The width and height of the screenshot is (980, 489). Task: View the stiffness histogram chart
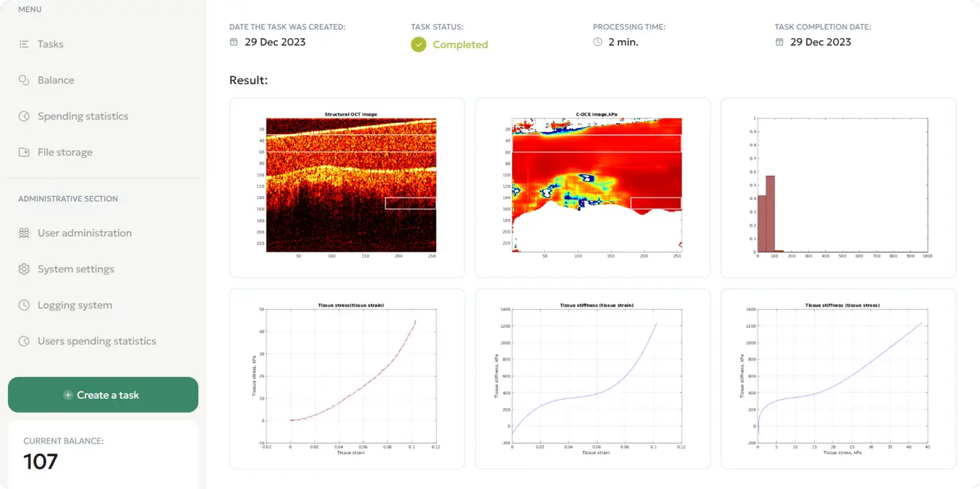(838, 187)
